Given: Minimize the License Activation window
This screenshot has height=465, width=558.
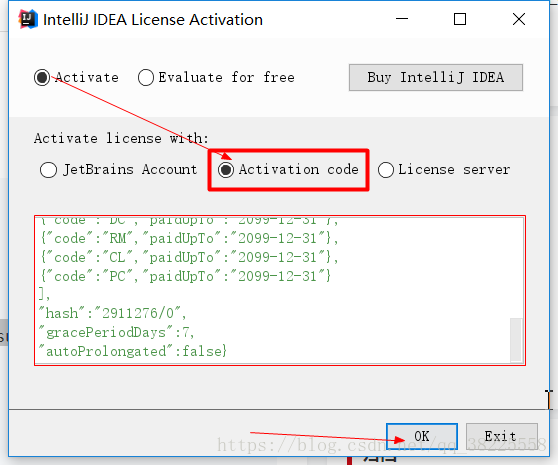Looking at the screenshot, I should tap(402, 19).
